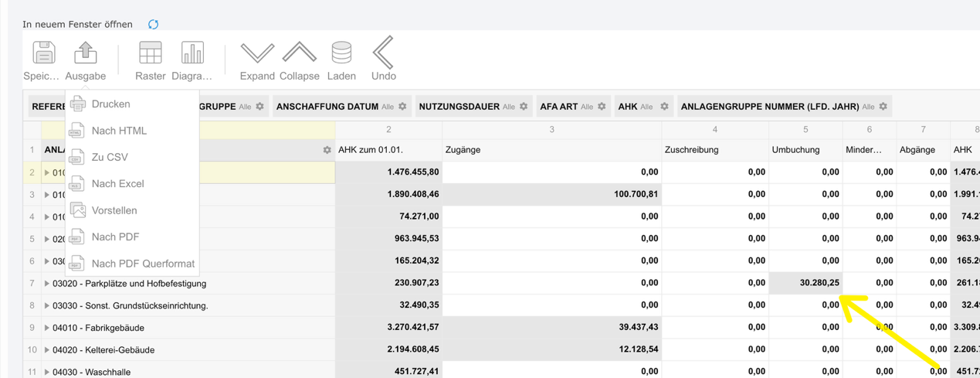Screen dimensions: 980x378
Task: Expand 03030 - Sonst. Grundstückseinrichtung
Action: (47, 305)
